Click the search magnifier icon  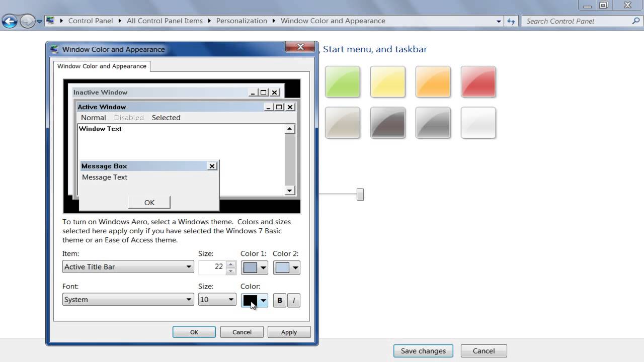point(636,21)
